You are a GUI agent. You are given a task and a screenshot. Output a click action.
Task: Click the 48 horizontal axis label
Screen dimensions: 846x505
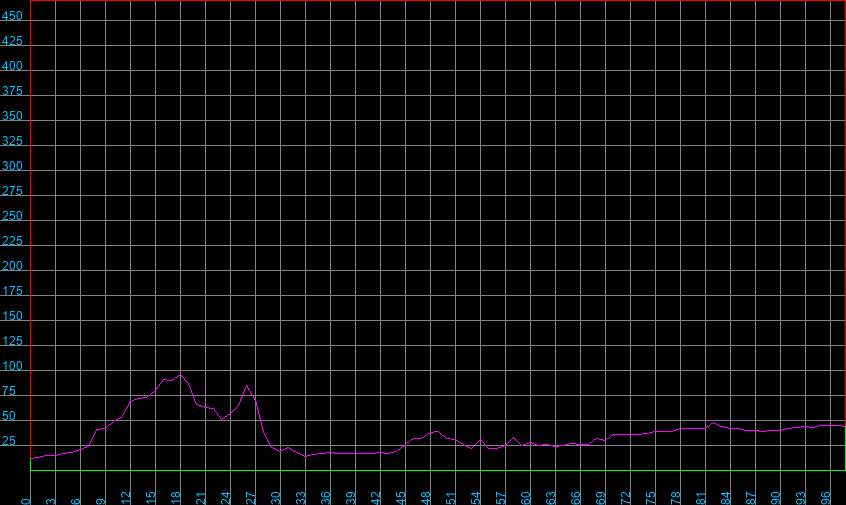pos(426,498)
